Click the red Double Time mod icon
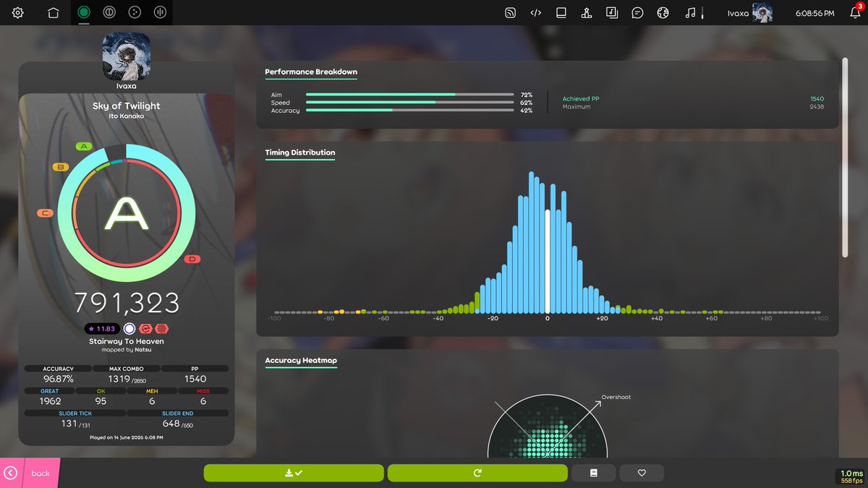Screen dimensions: 868x488 [145, 328]
